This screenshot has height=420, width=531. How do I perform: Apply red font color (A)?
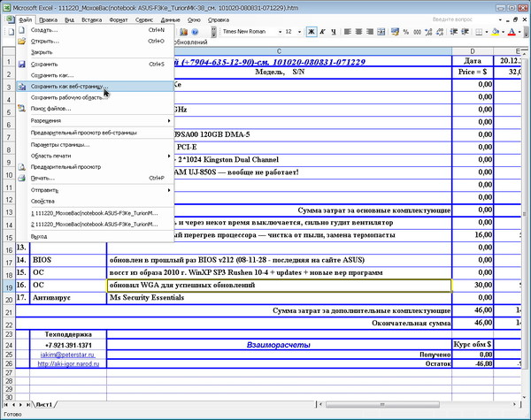(x=512, y=32)
